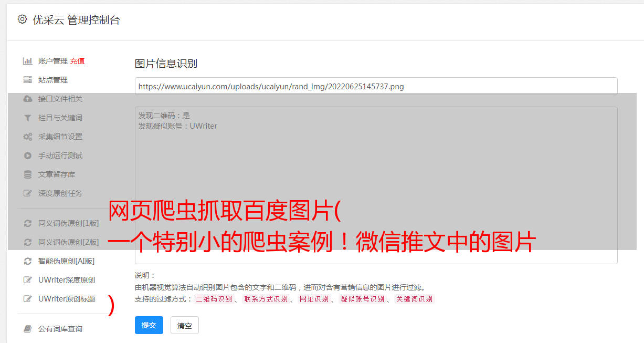Click the 二维码识别 tag

[x=214, y=299]
